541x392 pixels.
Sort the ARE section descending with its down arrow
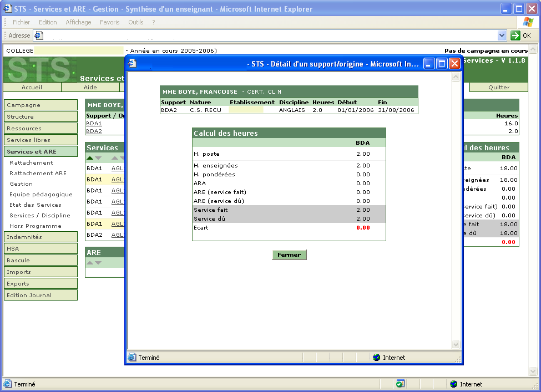(98, 263)
